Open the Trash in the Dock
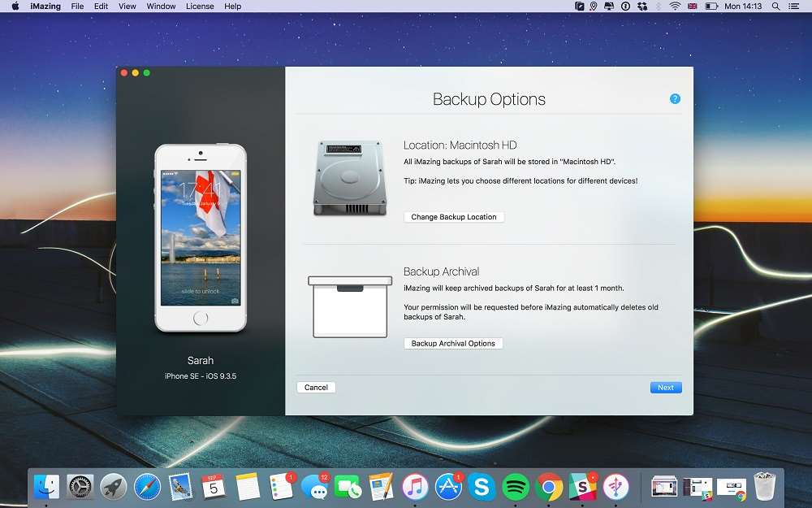The image size is (812, 508). 763,488
